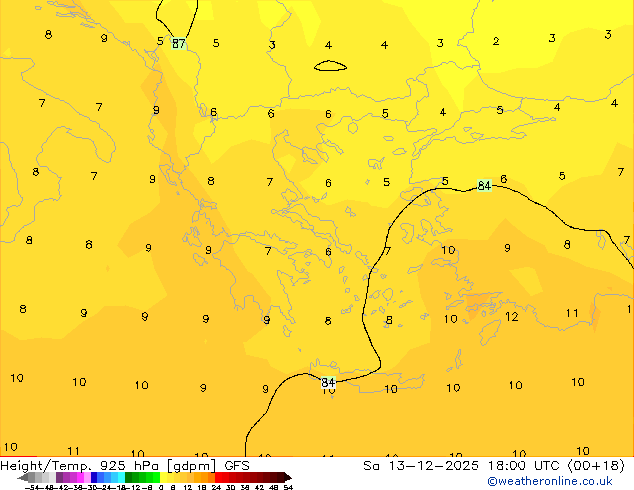Image resolution: width=634 pixels, height=490 pixels.
Task: Select the "84" contour label above Crete
Action: (328, 382)
